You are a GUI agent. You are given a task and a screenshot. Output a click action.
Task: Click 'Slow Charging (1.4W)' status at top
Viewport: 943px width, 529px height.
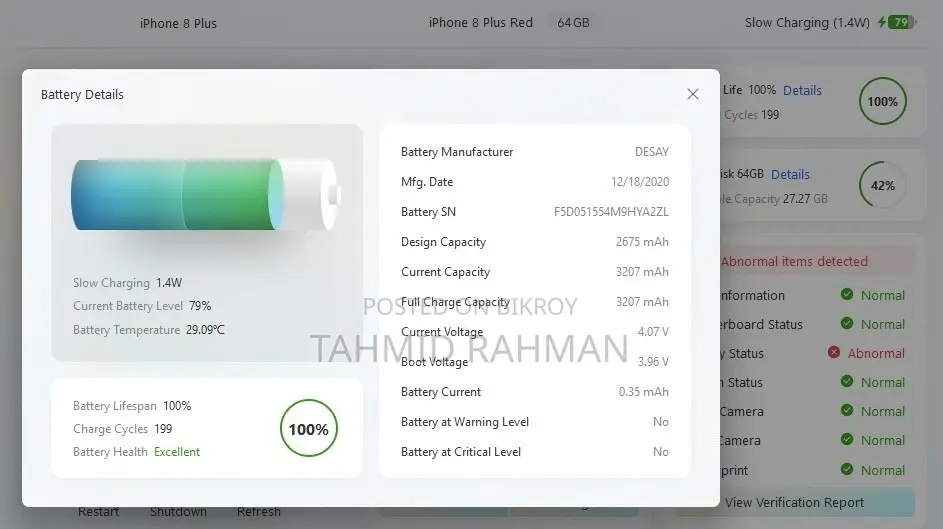pos(807,23)
